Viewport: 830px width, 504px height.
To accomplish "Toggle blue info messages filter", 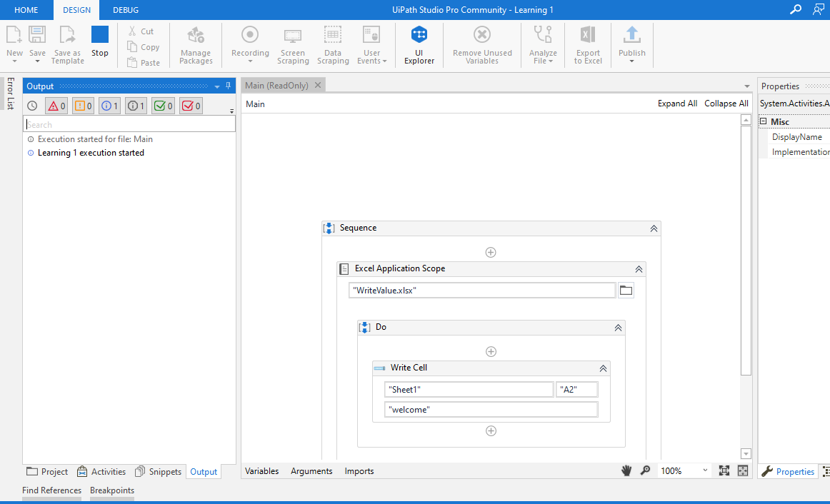I will pyautogui.click(x=109, y=106).
